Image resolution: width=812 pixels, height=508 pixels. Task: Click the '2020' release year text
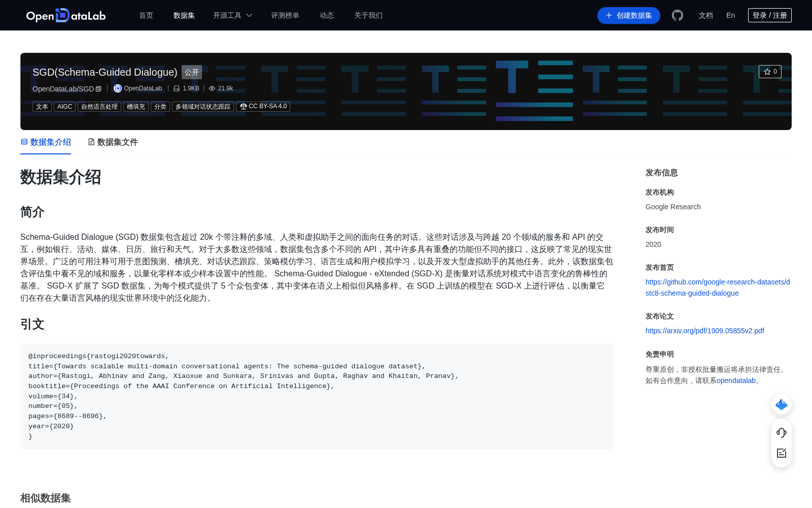653,244
